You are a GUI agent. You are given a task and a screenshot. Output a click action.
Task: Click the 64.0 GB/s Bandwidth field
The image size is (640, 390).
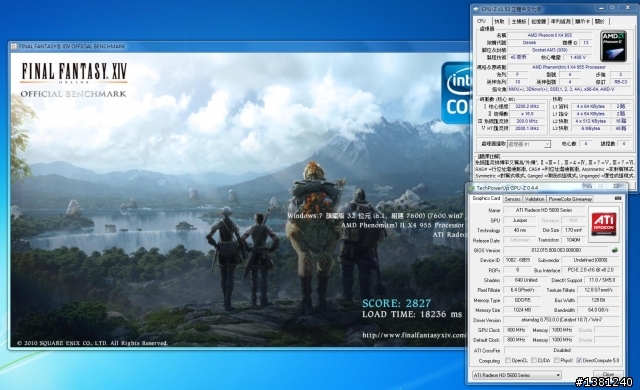click(x=598, y=310)
